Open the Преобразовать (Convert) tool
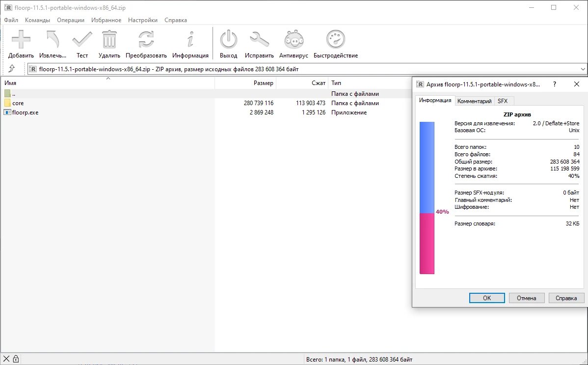The height and width of the screenshot is (365, 588). 146,44
